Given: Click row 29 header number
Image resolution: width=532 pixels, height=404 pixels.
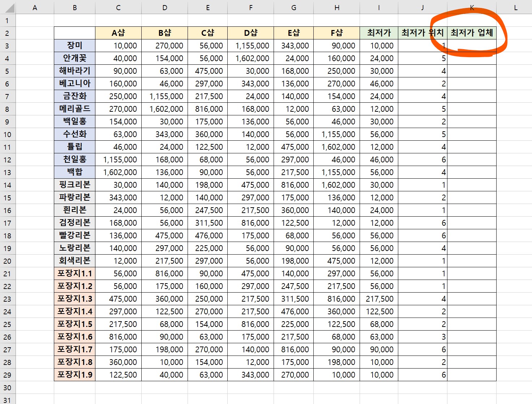Looking at the screenshot, I should pyautogui.click(x=8, y=375).
